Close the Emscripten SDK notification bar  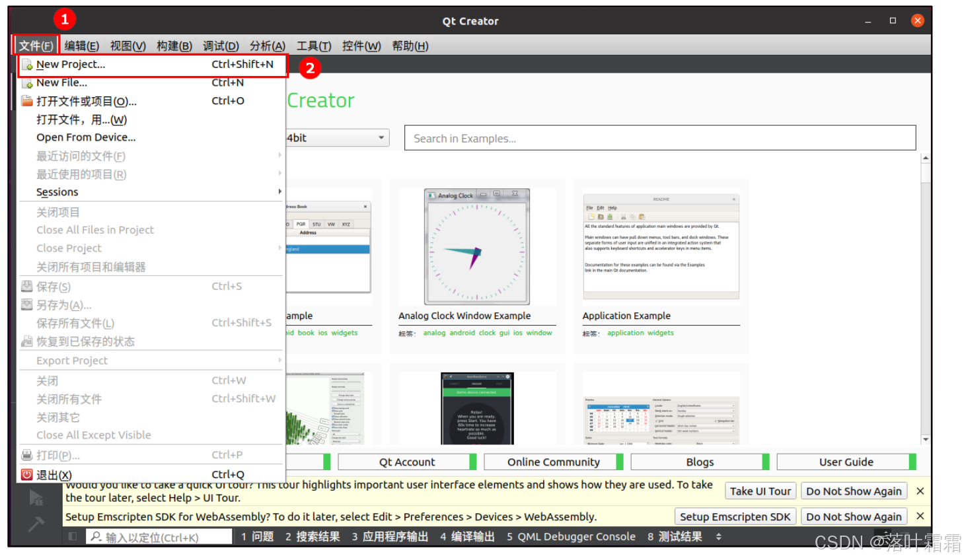coord(920,516)
